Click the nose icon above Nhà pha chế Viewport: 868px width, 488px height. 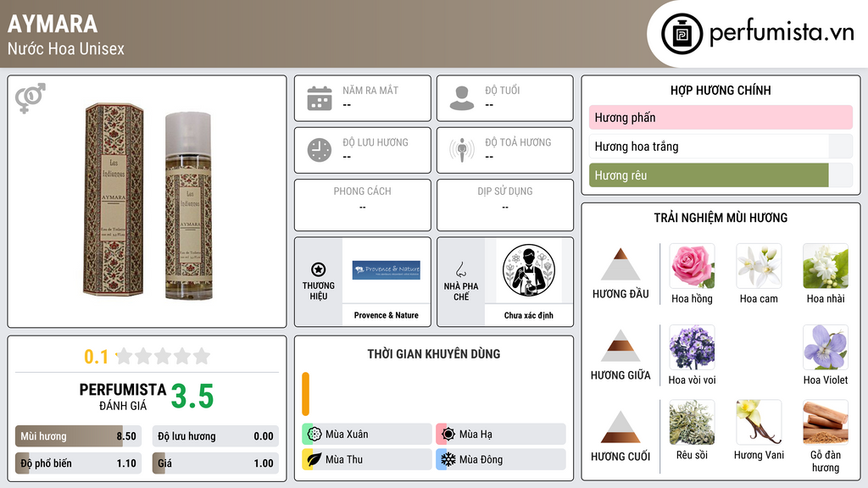click(460, 269)
